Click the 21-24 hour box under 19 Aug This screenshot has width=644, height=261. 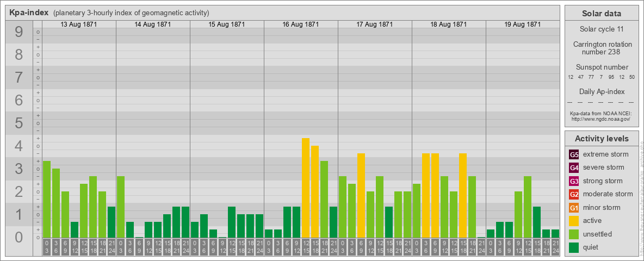555,247
